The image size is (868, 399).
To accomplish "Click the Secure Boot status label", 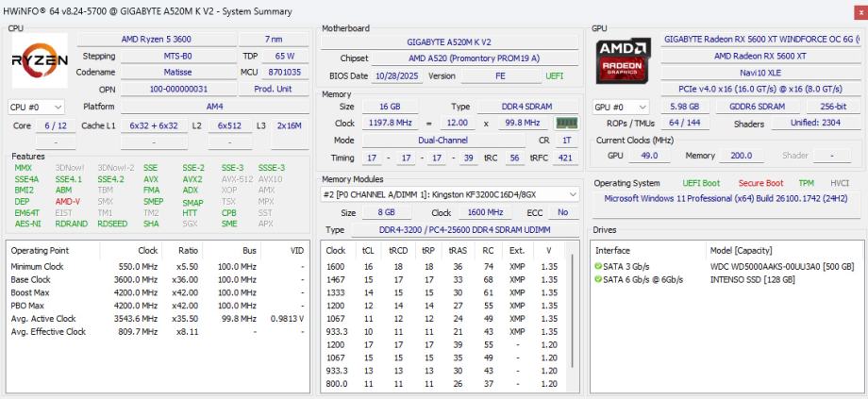I will (x=760, y=183).
